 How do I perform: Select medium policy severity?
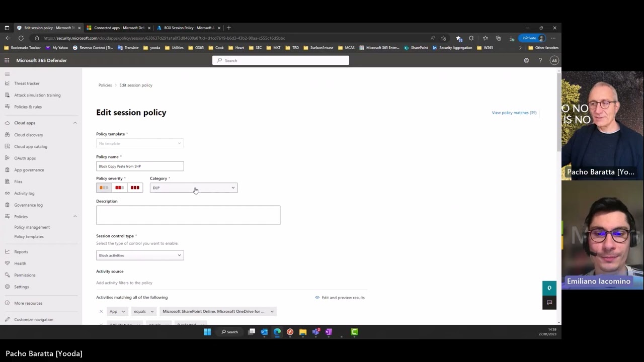tap(119, 188)
